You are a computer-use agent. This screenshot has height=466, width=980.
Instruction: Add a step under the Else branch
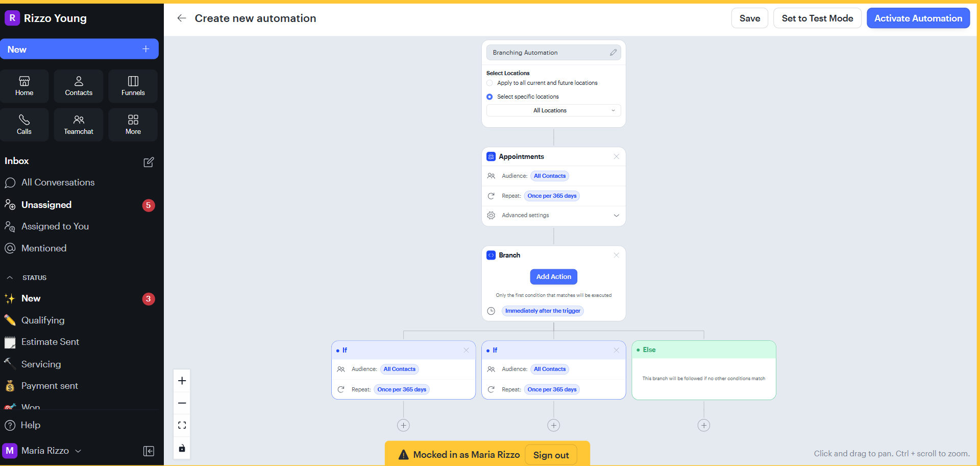click(704, 425)
